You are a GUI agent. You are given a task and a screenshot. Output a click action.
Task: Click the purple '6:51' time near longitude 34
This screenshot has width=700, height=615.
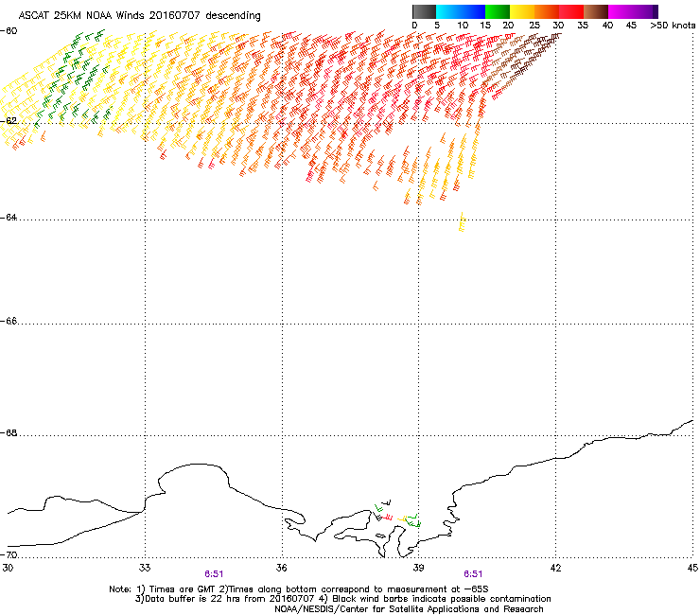pos(214,574)
